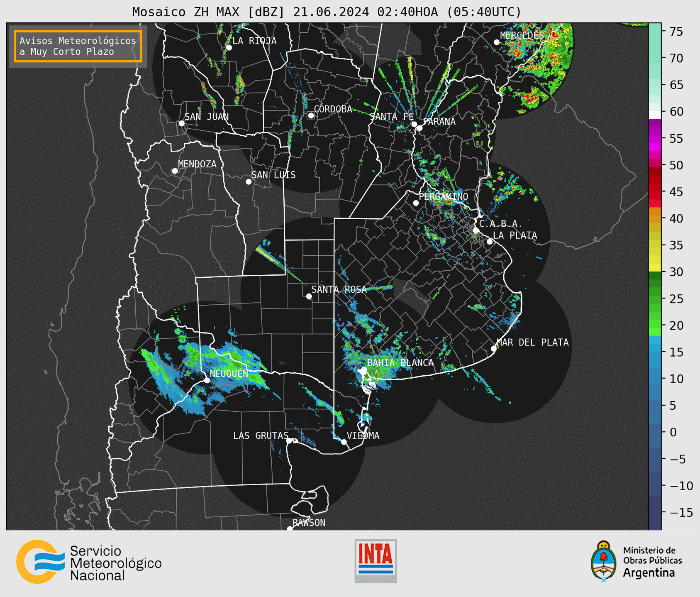The width and height of the screenshot is (700, 597).
Task: Click the Ministerio de Obras Públicas emblem
Action: 603,561
